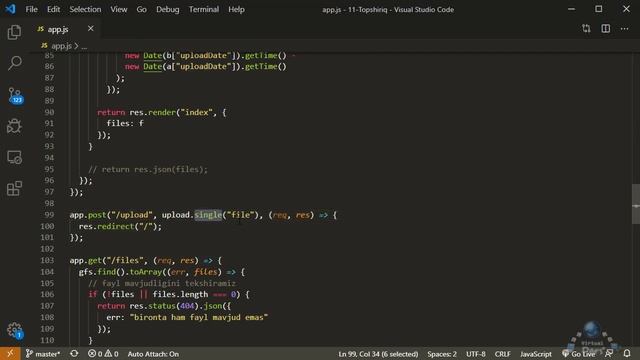Change end of line sequence CRLF

(x=502, y=354)
